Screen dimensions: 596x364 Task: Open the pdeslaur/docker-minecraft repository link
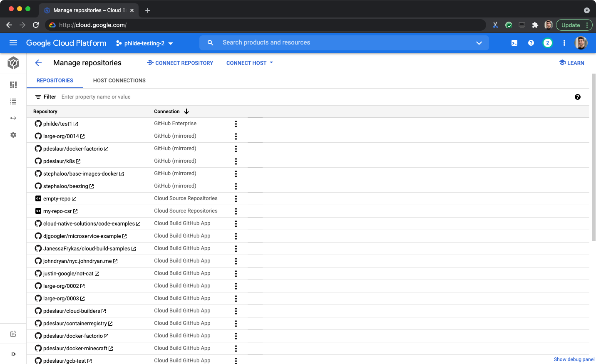click(75, 349)
